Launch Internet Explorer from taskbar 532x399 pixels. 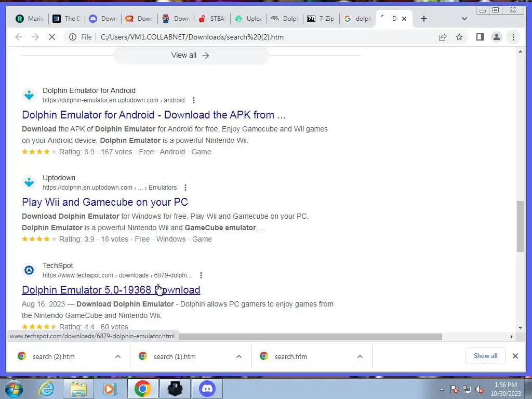coord(46,389)
